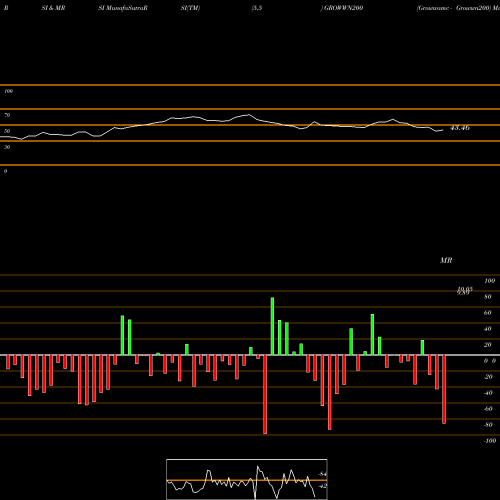Click the MR axis label -40
This screenshot has width=500, height=500.
coord(488,393)
